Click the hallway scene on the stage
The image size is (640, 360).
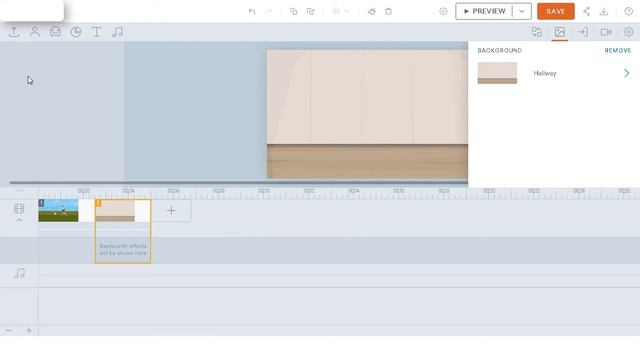(x=367, y=114)
